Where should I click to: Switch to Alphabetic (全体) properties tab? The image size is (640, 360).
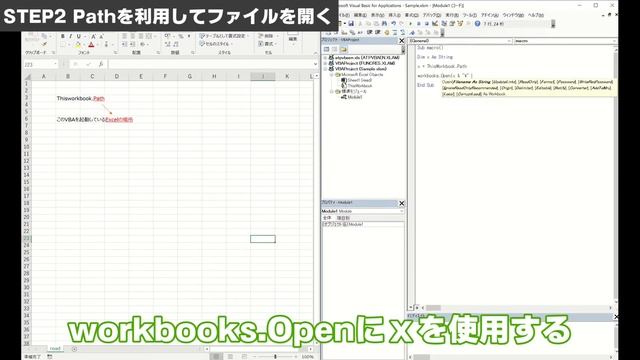coord(327,218)
